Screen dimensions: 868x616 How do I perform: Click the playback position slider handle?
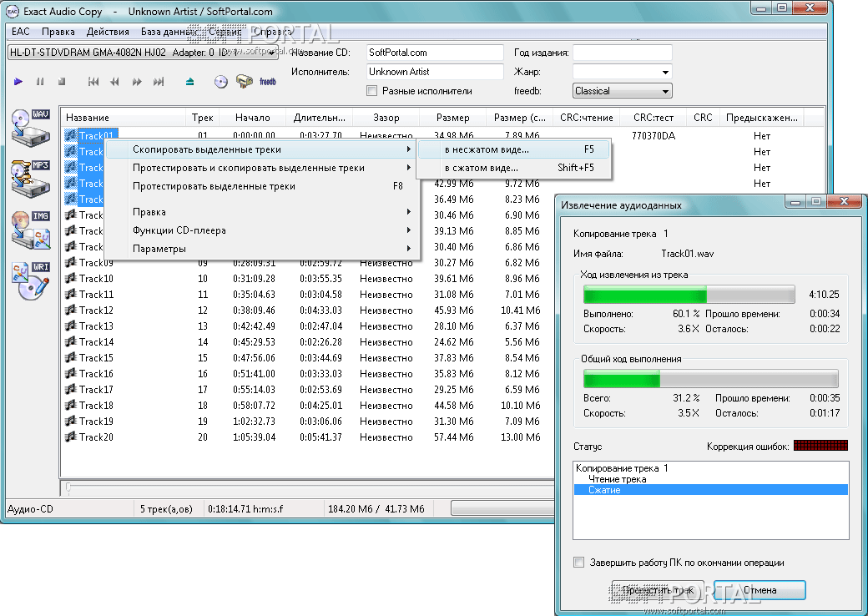[x=68, y=487]
